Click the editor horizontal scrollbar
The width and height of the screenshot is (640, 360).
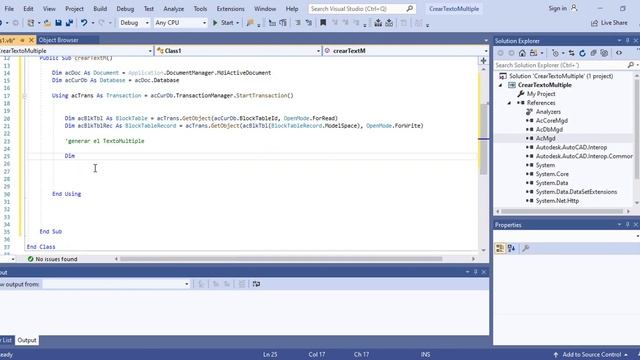(x=281, y=259)
